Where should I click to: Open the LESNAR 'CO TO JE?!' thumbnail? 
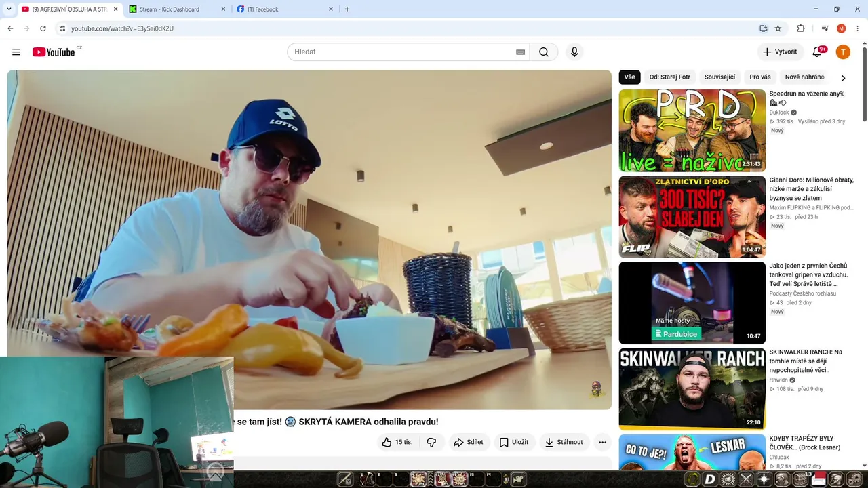click(x=692, y=451)
